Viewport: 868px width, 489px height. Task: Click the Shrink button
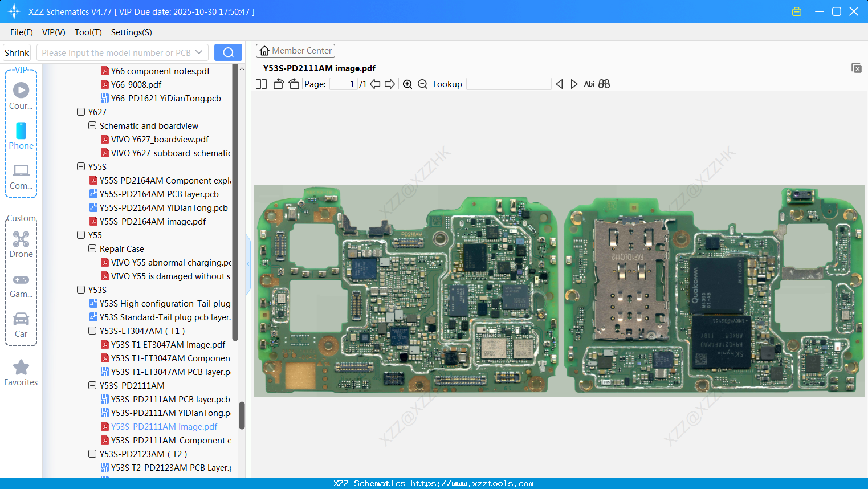17,52
